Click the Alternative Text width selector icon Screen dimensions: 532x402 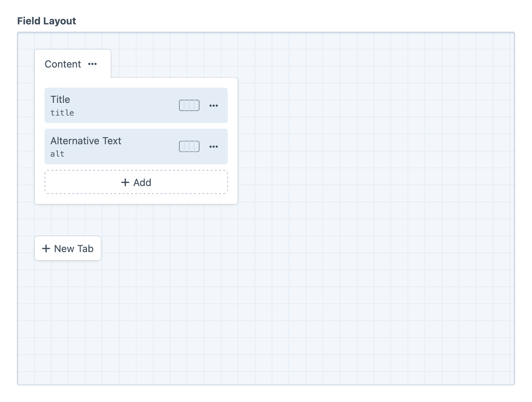tap(189, 146)
